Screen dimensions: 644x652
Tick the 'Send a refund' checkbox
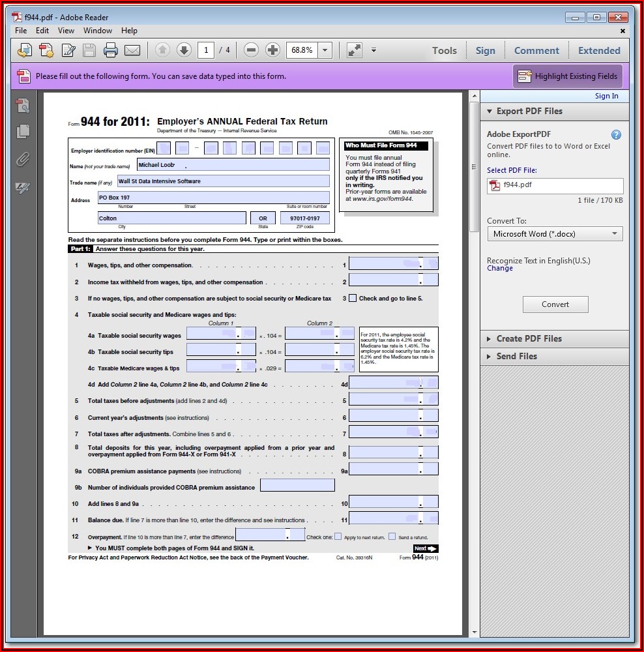point(392,537)
